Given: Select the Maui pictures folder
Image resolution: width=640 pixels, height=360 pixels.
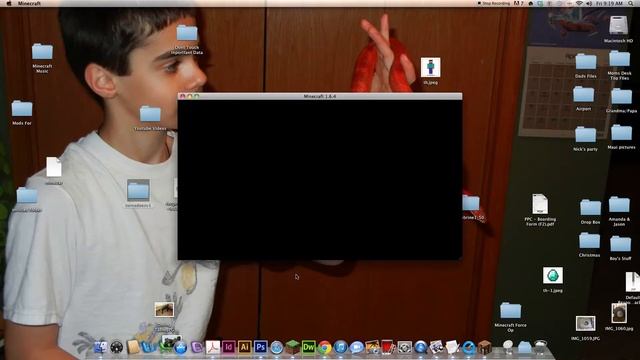Looking at the screenshot, I should tap(621, 133).
